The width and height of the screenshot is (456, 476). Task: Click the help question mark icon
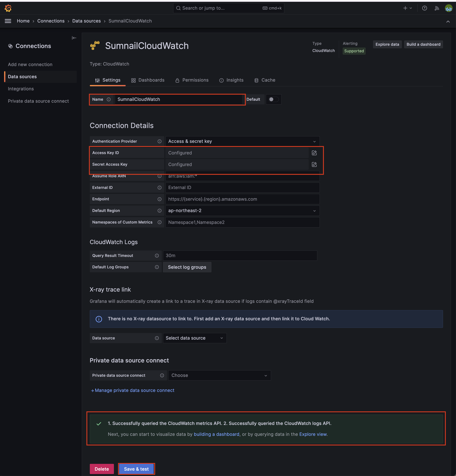coord(424,8)
